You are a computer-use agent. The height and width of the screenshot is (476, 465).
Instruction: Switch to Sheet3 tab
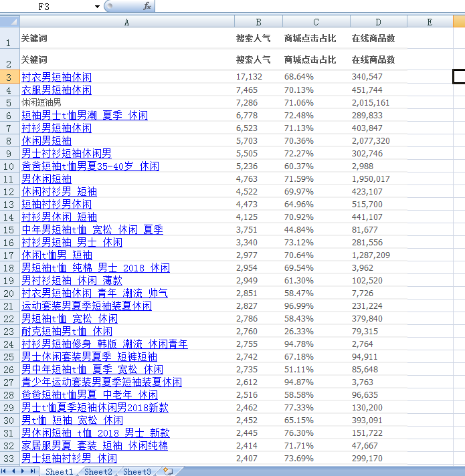(x=137, y=471)
